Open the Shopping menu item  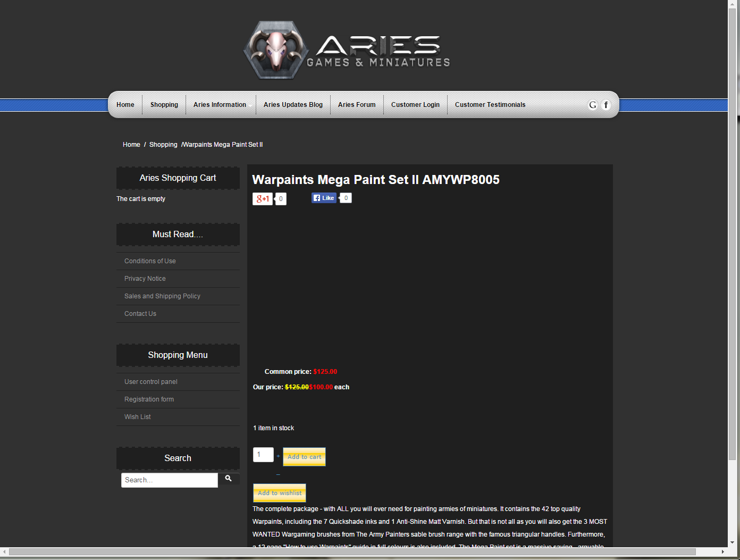click(x=164, y=105)
